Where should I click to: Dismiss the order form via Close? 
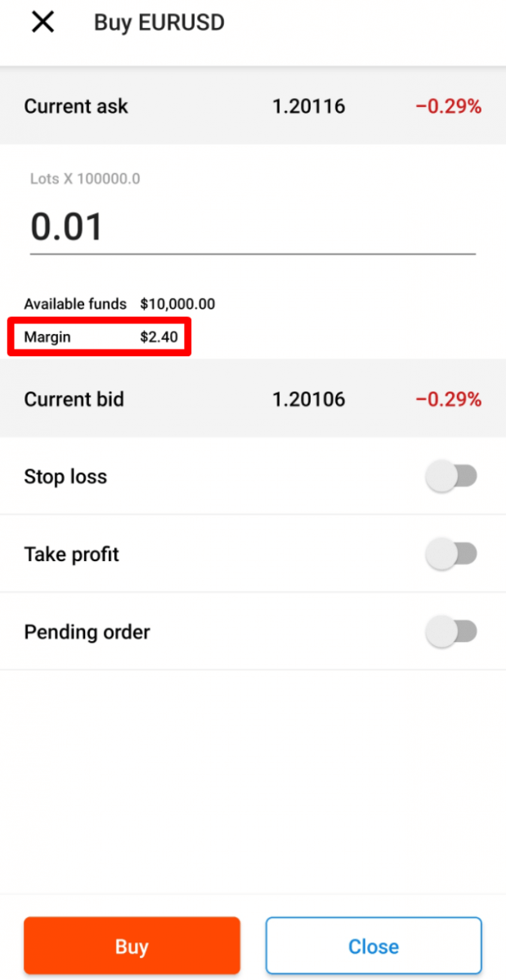coord(374,946)
